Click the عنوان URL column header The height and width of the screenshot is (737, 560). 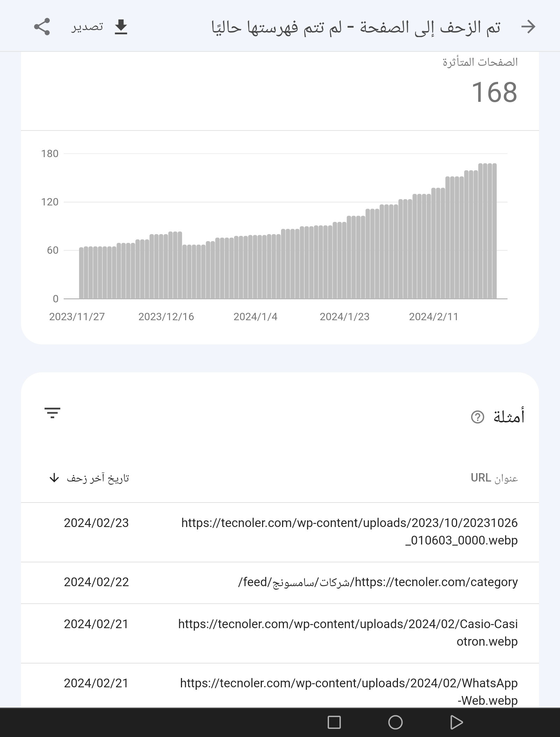point(494,478)
